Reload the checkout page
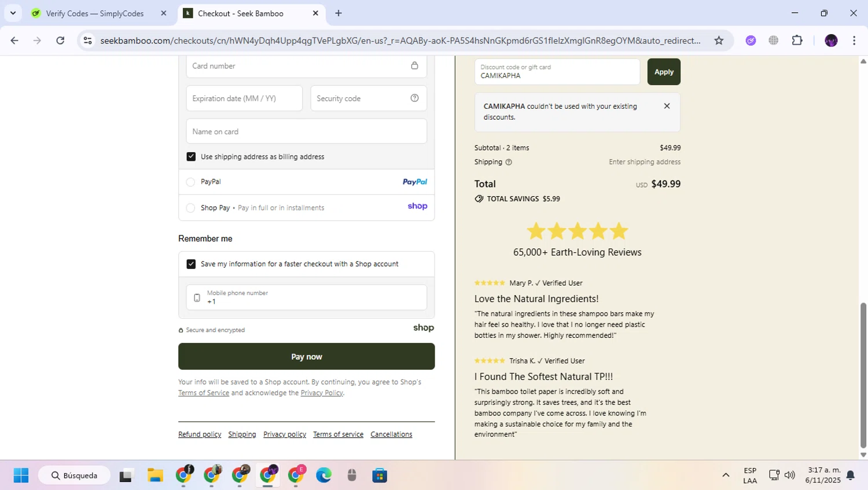This screenshot has width=868, height=490. pos(60,40)
